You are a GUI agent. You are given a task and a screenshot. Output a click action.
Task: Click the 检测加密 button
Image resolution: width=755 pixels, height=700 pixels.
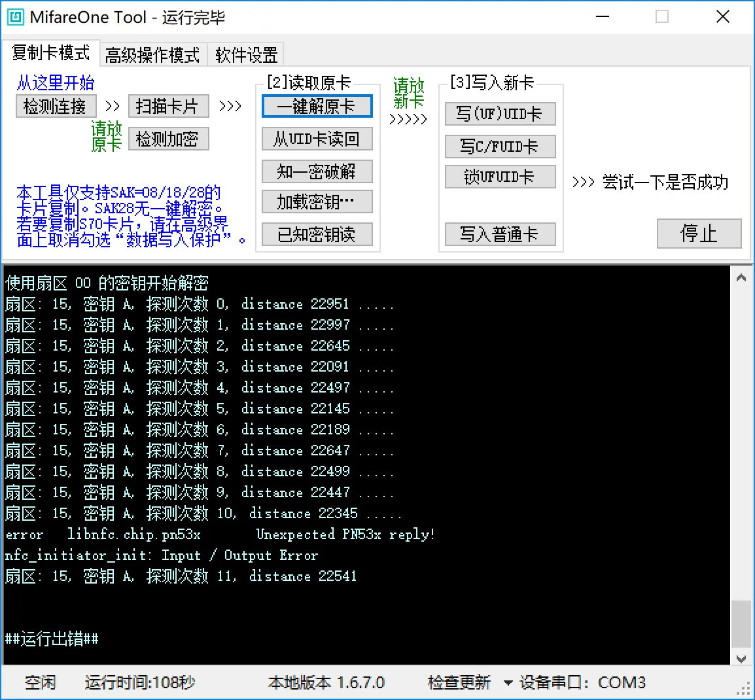[168, 139]
